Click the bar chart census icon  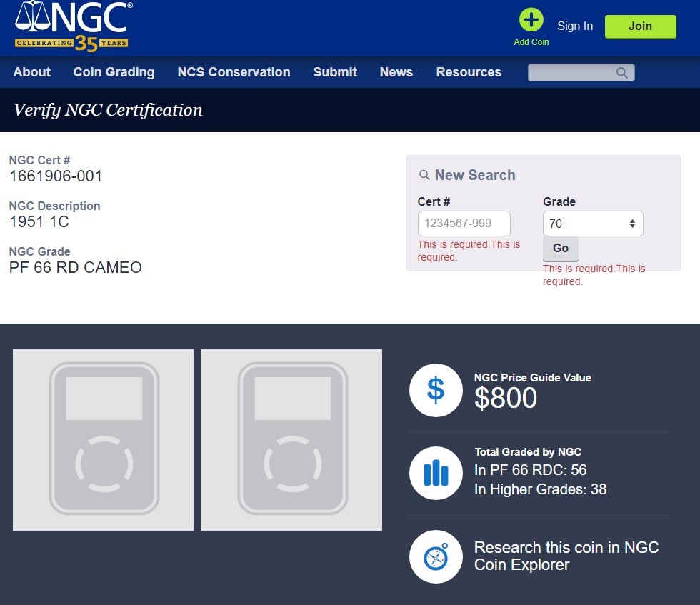[436, 473]
